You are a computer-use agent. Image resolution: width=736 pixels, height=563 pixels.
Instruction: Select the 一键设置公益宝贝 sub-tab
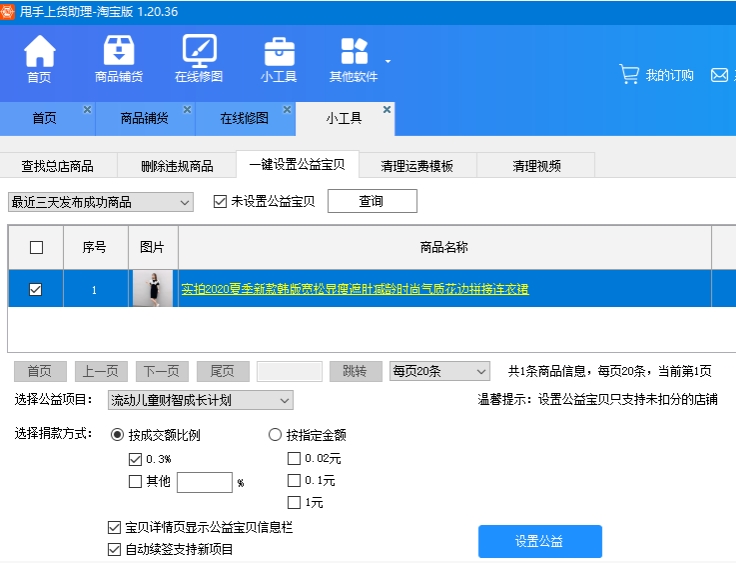tap(297, 164)
